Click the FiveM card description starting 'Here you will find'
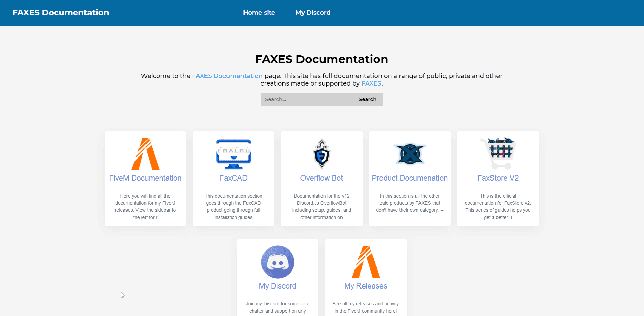This screenshot has height=316, width=644. tap(145, 207)
